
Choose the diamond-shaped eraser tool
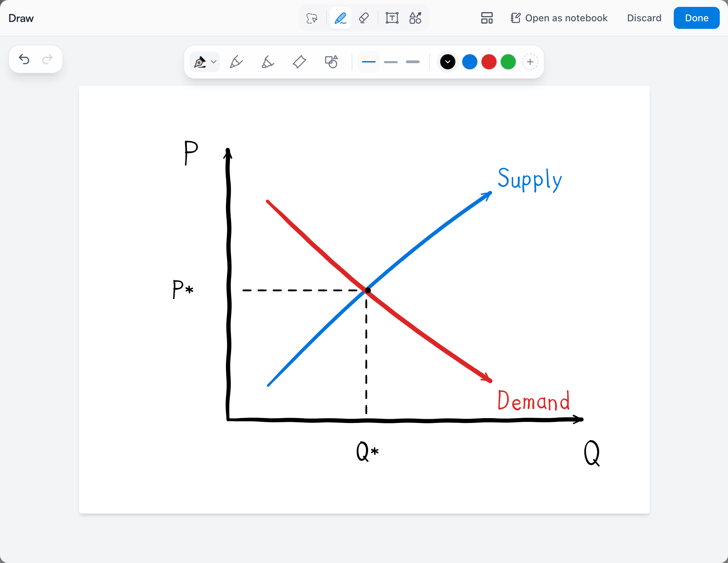coord(299,62)
